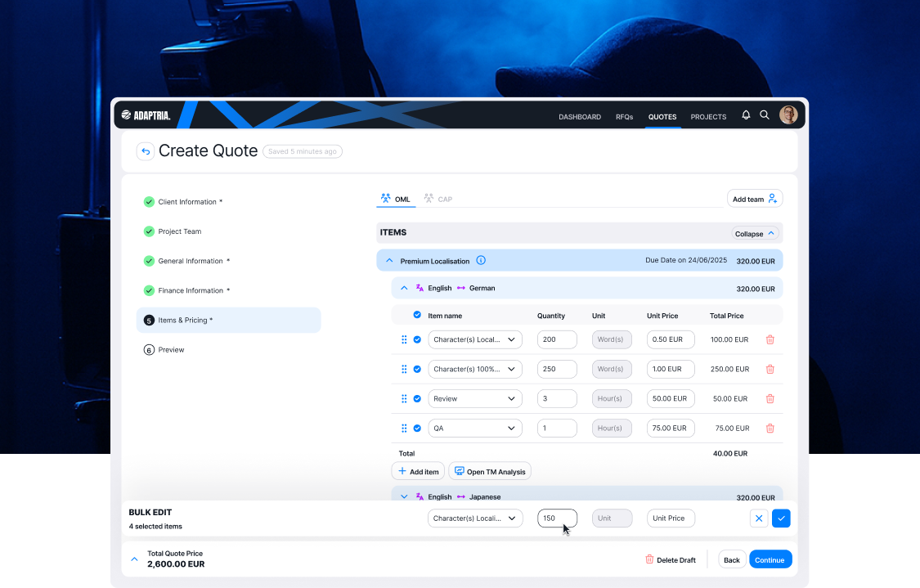Uncheck the Review row checkbox
This screenshot has width=920, height=588.
(417, 398)
